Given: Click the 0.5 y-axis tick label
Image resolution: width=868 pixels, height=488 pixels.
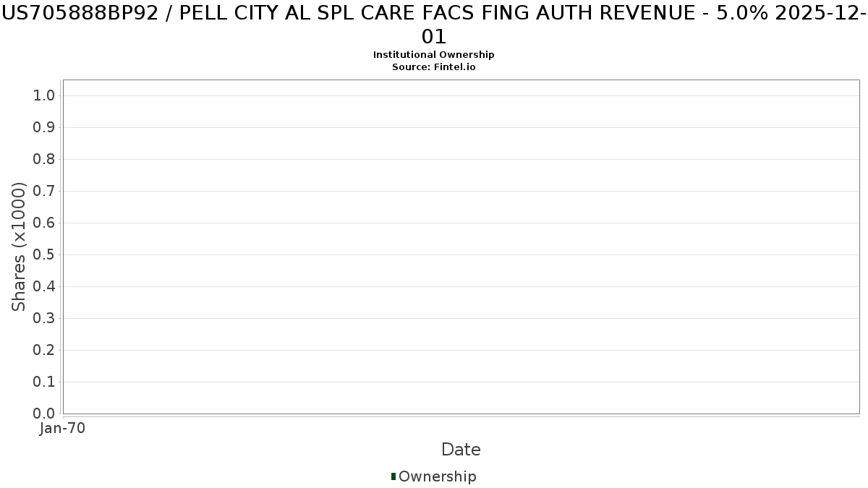Looking at the screenshot, I should click(45, 254).
